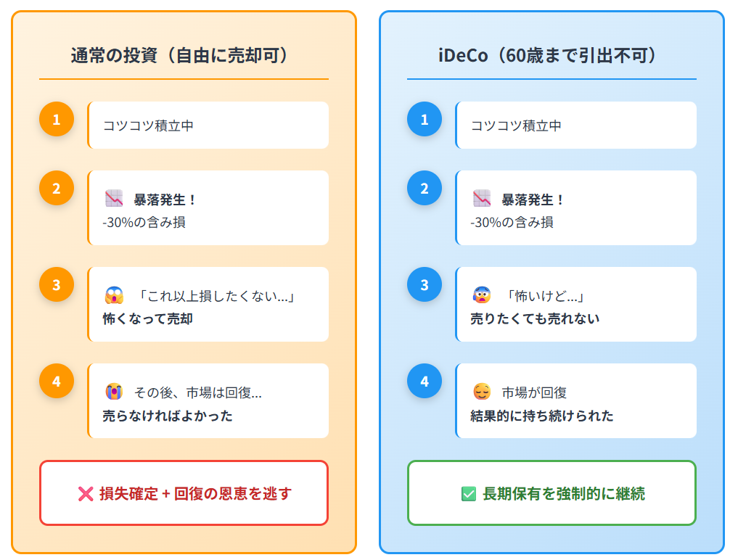
Task: Click the screaming face emoji in step 3
Action: [114, 295]
